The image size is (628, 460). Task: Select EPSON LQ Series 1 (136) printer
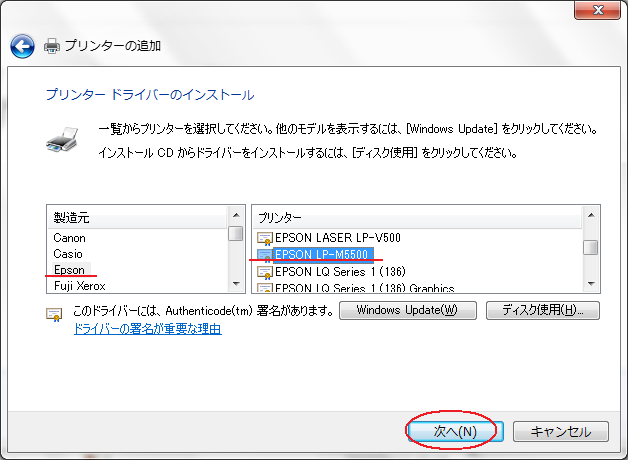pos(340,272)
